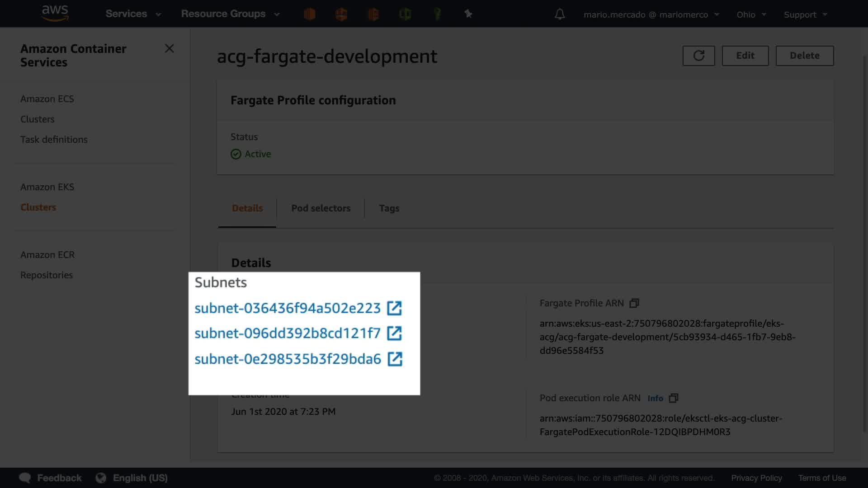Close the Amazon Container Services sidebar

click(x=170, y=48)
